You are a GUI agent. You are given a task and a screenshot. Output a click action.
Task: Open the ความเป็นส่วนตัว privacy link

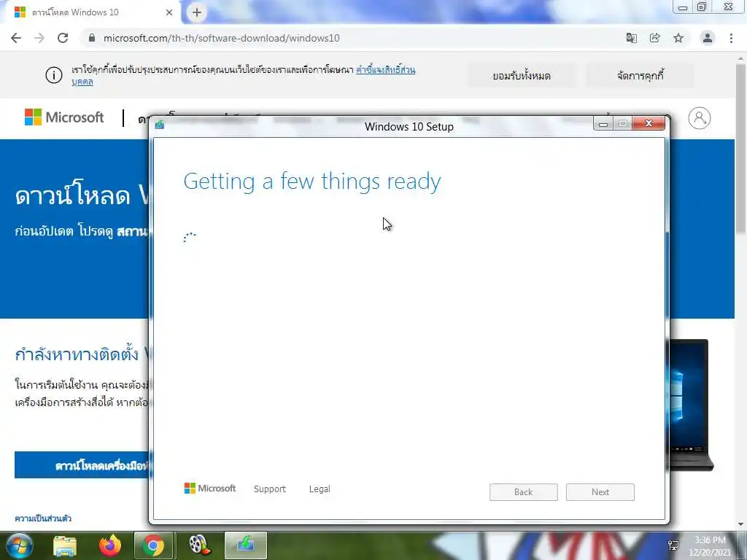click(x=43, y=518)
